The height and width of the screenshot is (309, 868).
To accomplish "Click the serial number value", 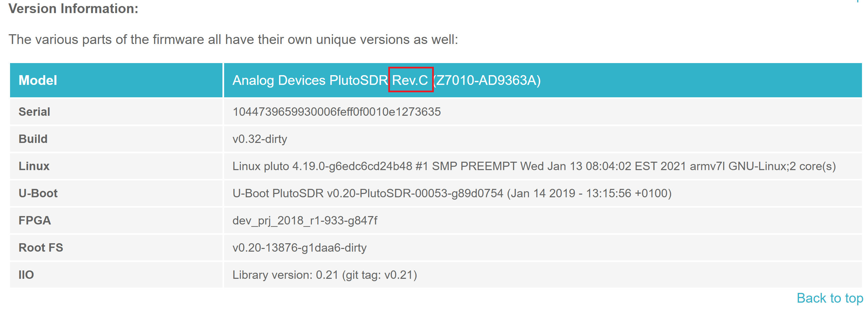I will [x=336, y=112].
